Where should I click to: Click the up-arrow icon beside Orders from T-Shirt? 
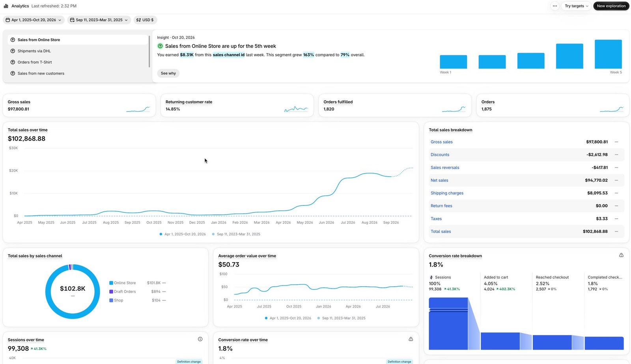click(x=13, y=62)
